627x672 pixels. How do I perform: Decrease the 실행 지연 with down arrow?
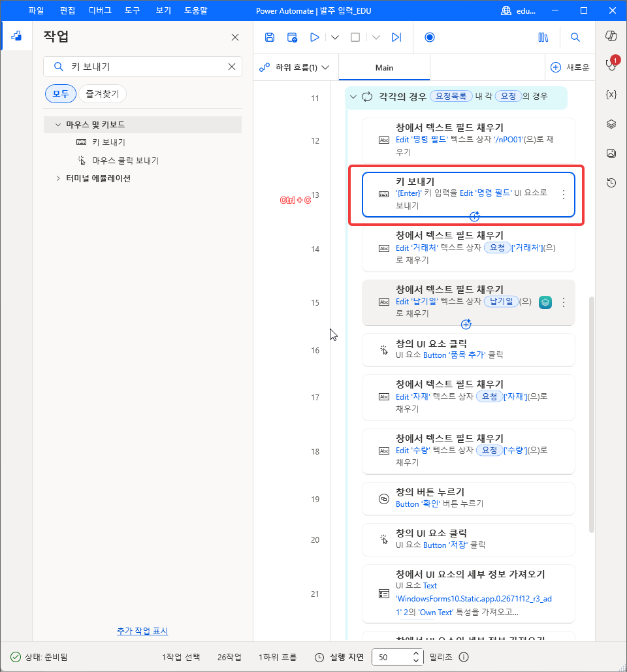[x=416, y=660]
